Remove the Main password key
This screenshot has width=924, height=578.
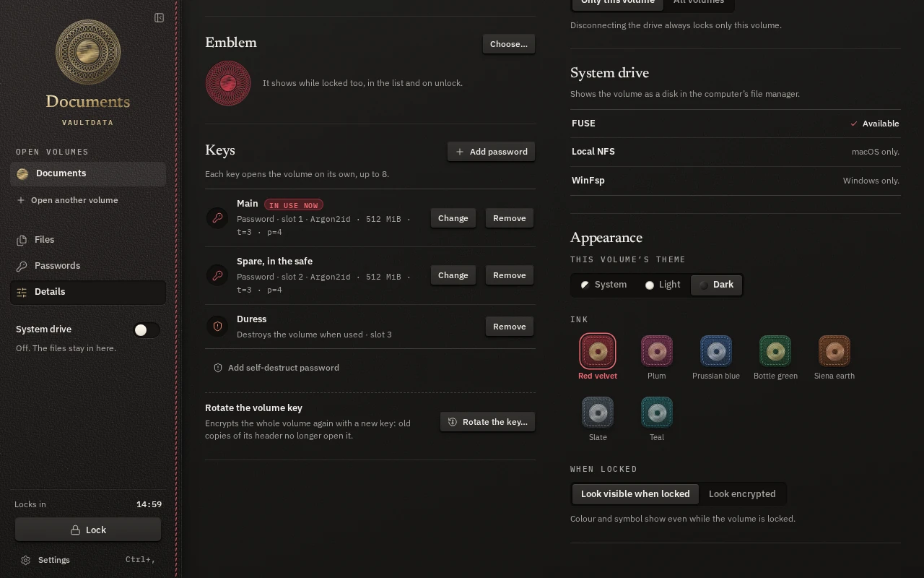[510, 218]
